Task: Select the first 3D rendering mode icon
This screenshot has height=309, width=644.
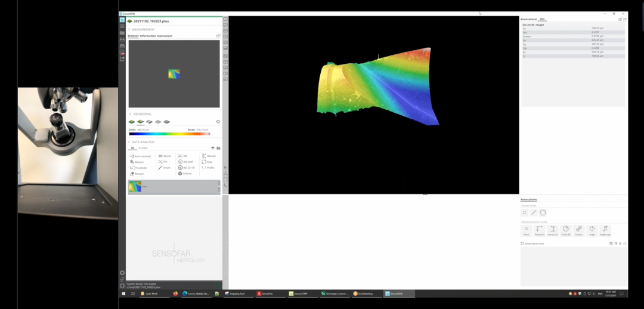Action: point(132,122)
